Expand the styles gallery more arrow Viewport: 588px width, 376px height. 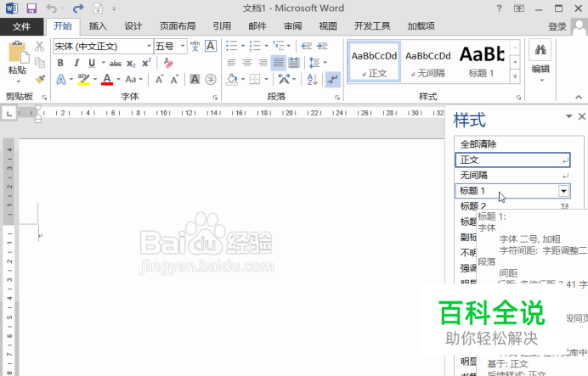[x=515, y=76]
